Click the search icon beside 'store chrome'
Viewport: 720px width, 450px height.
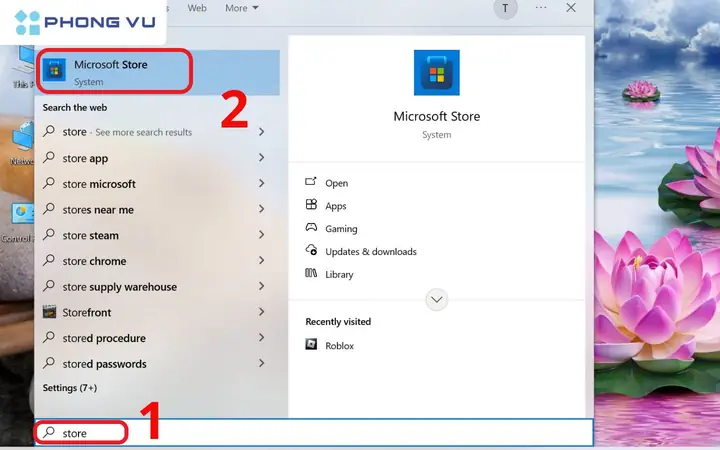(x=49, y=260)
